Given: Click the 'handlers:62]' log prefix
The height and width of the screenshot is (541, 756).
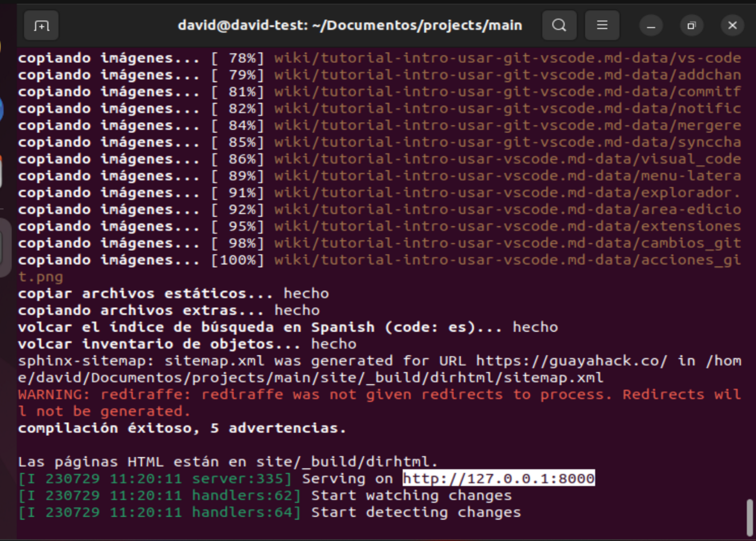Looking at the screenshot, I should pyautogui.click(x=246, y=496).
